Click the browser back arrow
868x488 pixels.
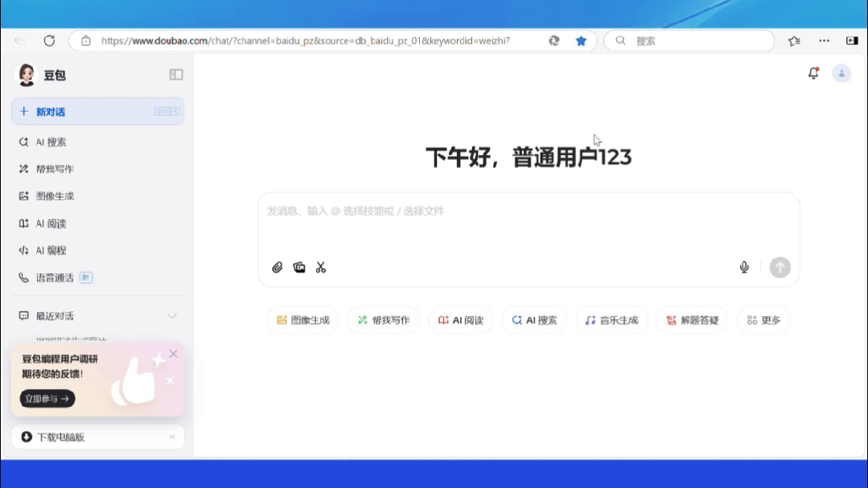[x=20, y=40]
